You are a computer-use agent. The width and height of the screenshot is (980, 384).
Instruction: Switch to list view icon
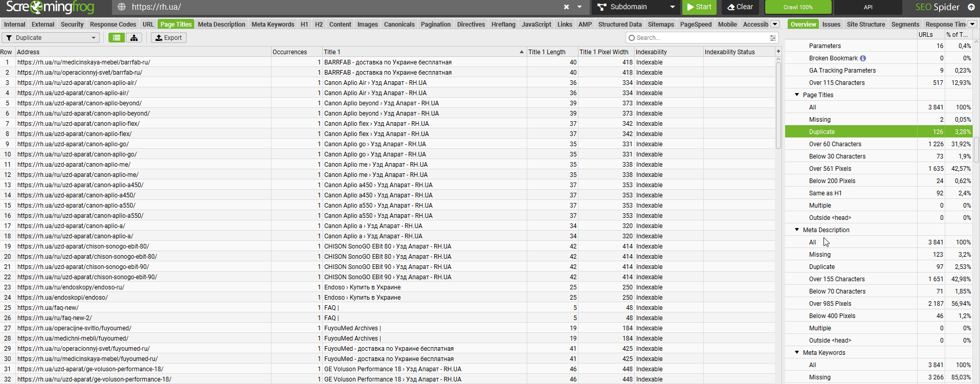pos(117,38)
